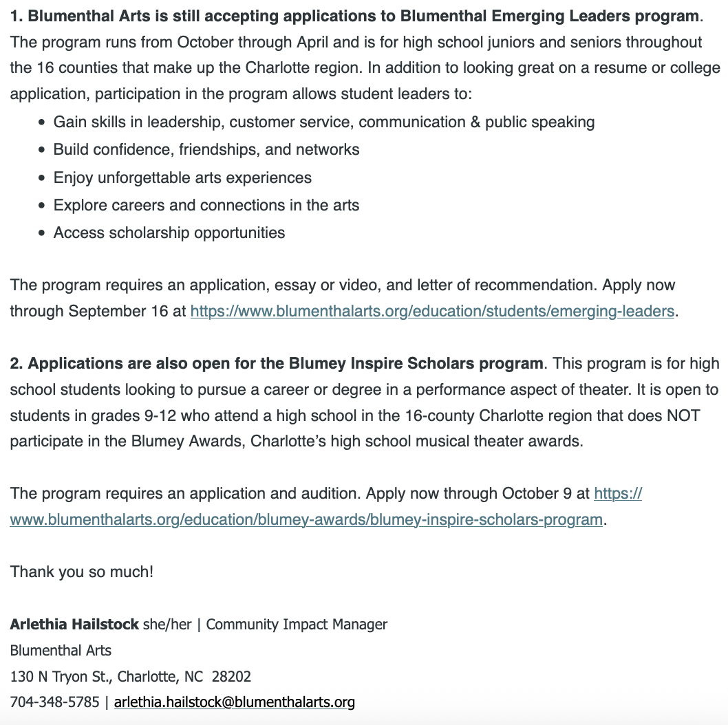Click the 'Build confidence, friendships' bullet
Viewport: 728px width, 725px height.
click(x=206, y=149)
